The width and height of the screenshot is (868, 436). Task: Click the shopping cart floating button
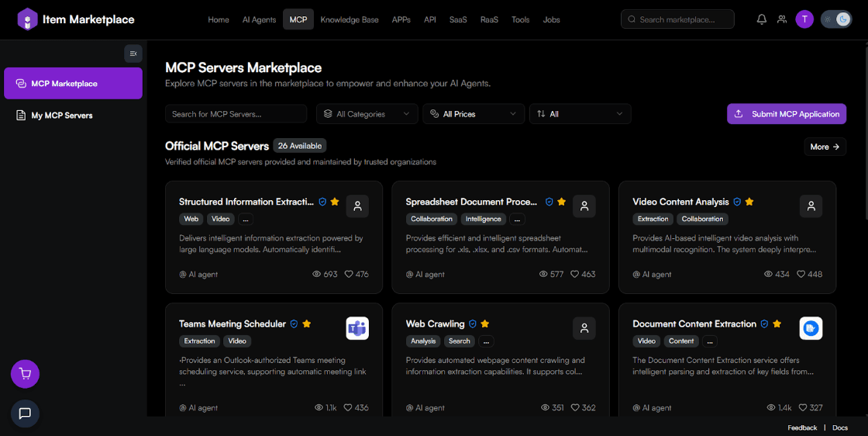coord(25,374)
